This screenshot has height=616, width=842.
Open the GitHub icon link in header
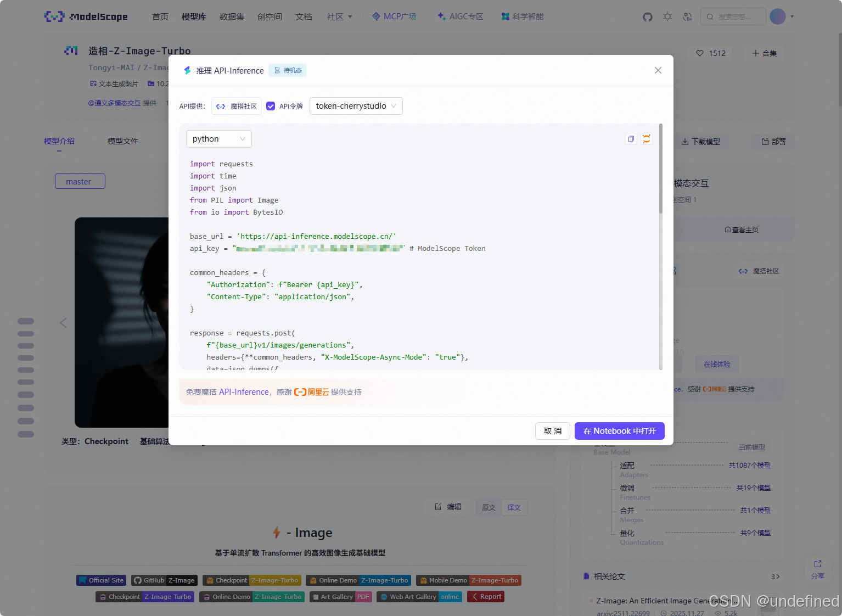point(648,17)
